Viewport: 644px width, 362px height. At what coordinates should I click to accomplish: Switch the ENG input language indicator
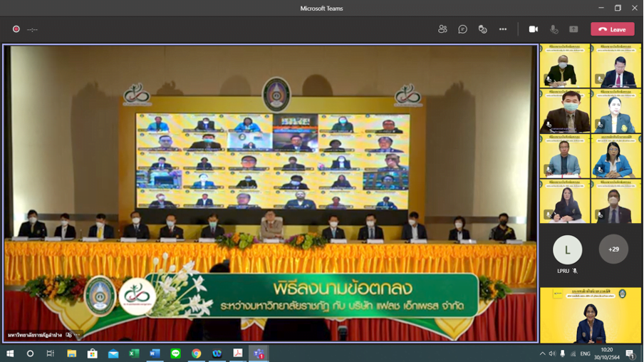pos(586,353)
